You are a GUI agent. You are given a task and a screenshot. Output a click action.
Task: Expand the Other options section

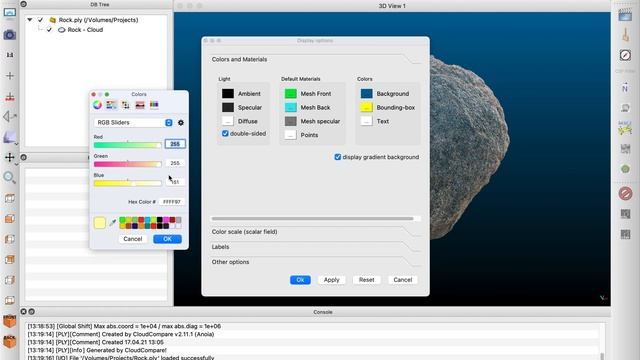[x=315, y=262]
